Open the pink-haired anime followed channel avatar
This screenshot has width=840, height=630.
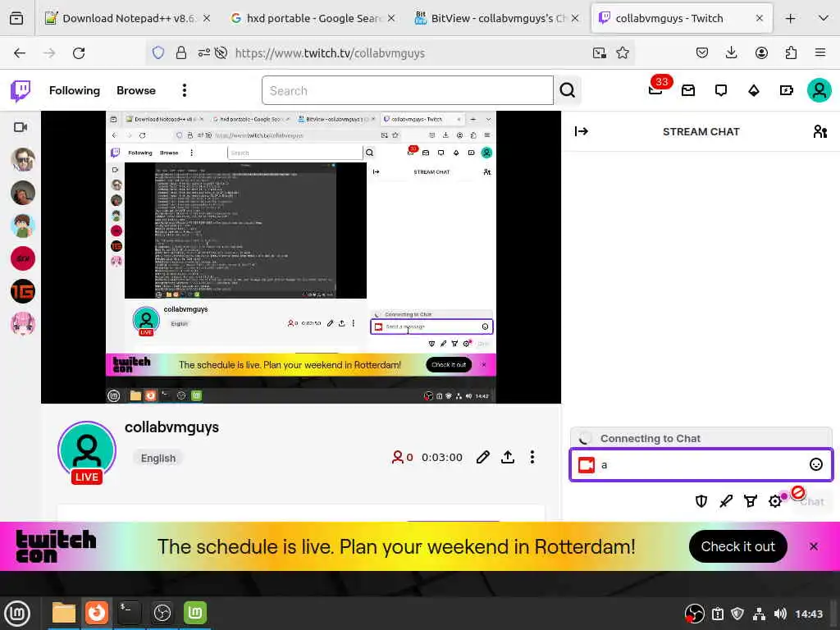coord(22,324)
